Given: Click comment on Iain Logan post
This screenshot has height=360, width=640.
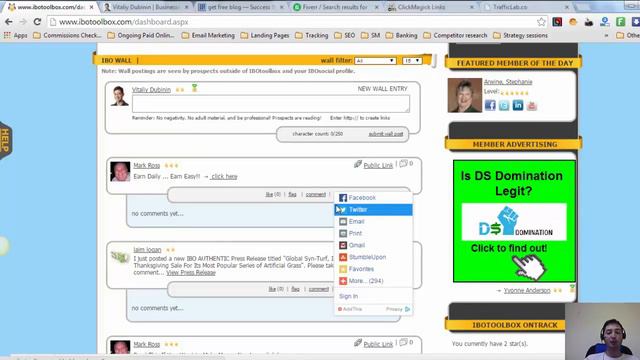Looking at the screenshot, I should (318, 289).
